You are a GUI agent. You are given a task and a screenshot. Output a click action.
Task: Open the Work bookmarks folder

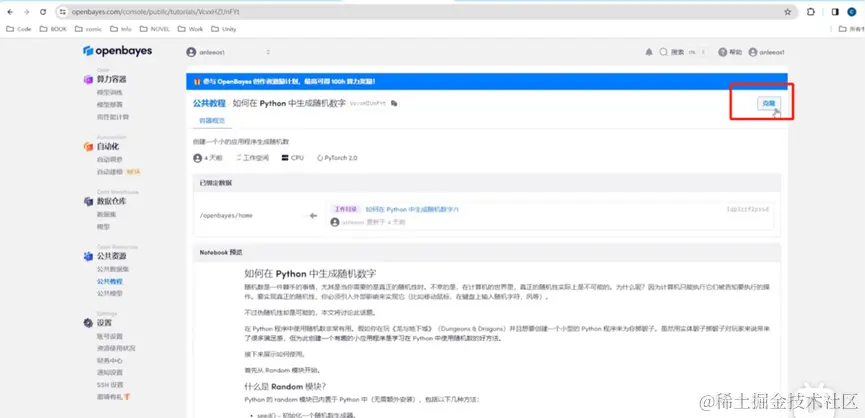(x=191, y=29)
